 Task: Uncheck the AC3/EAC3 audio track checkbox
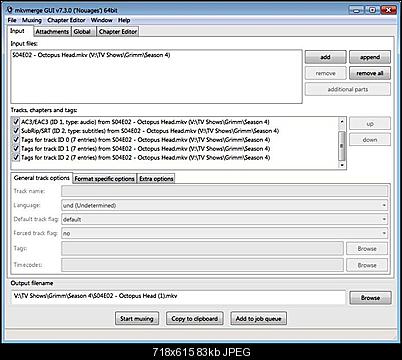(15, 122)
